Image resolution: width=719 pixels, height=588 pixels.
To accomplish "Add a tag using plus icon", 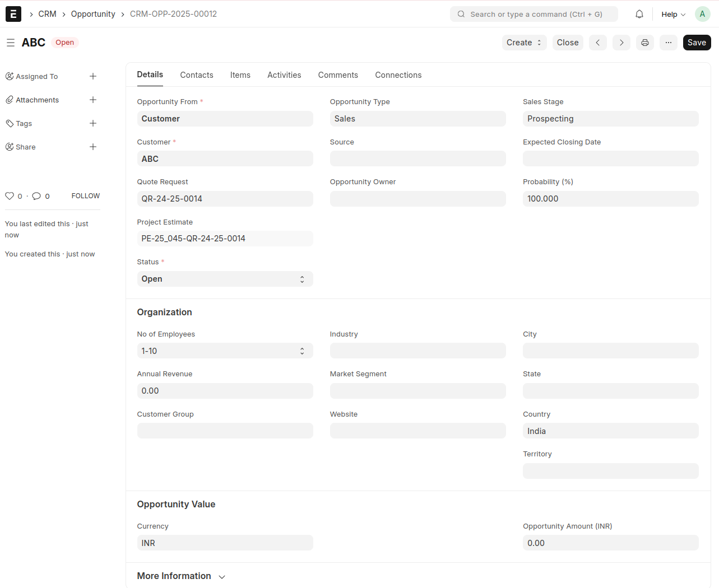I will [x=93, y=123].
